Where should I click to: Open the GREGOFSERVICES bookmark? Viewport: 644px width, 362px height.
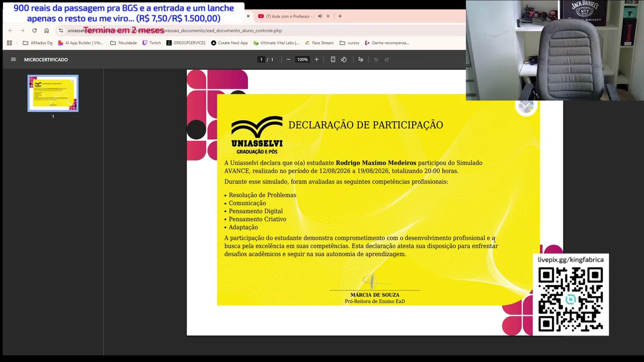[x=186, y=43]
